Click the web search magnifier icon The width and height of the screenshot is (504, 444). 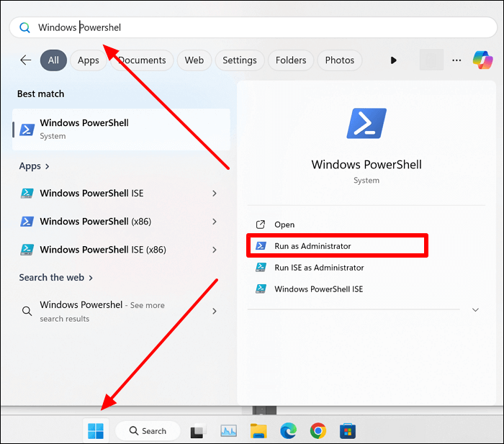point(27,311)
